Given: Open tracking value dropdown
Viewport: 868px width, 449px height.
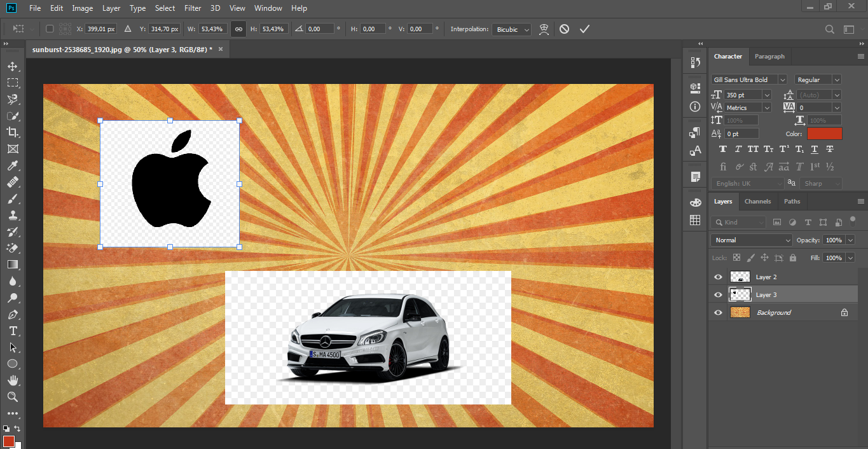Looking at the screenshot, I should pos(836,107).
